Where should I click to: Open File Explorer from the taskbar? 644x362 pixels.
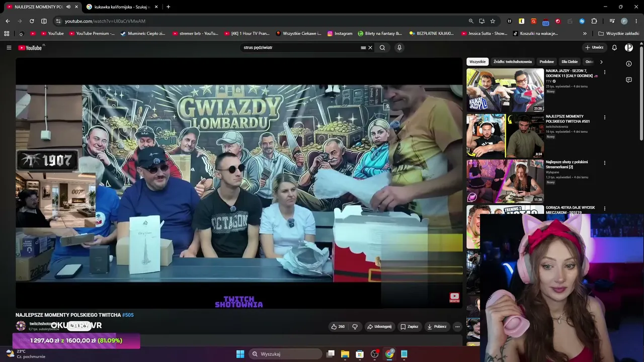click(345, 354)
